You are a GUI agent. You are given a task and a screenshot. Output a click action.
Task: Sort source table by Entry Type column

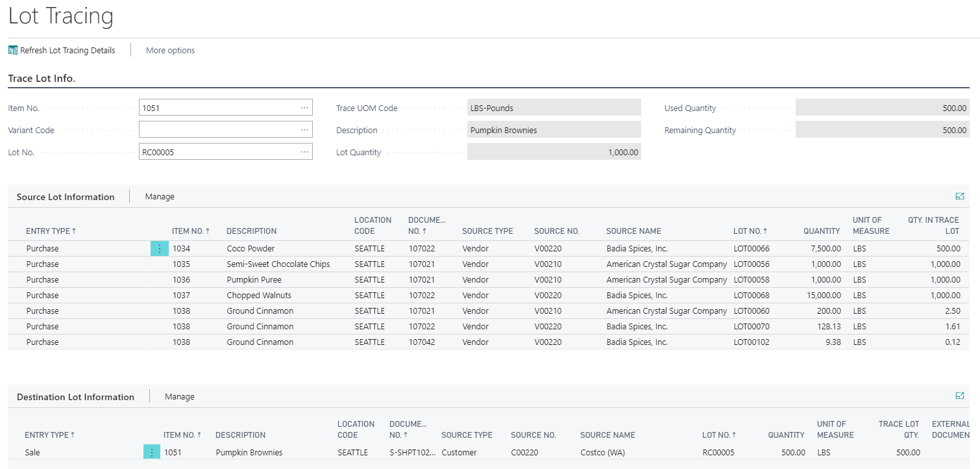click(x=51, y=231)
